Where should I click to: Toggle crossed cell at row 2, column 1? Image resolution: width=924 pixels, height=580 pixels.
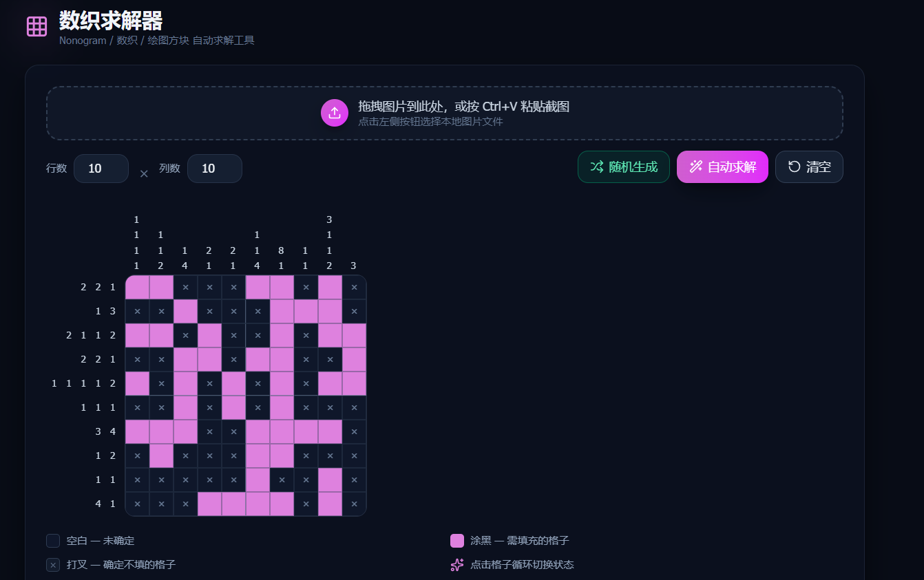pos(137,311)
